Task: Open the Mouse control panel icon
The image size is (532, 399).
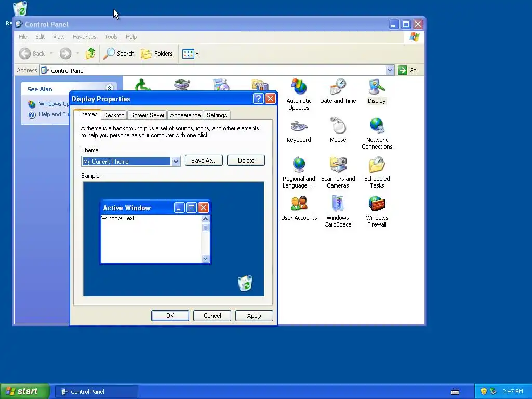Action: pyautogui.click(x=338, y=130)
